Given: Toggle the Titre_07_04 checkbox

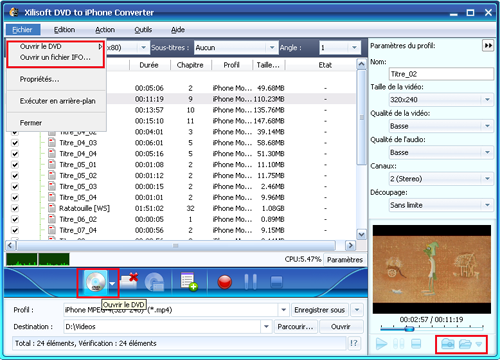Looking at the screenshot, I should point(15,230).
